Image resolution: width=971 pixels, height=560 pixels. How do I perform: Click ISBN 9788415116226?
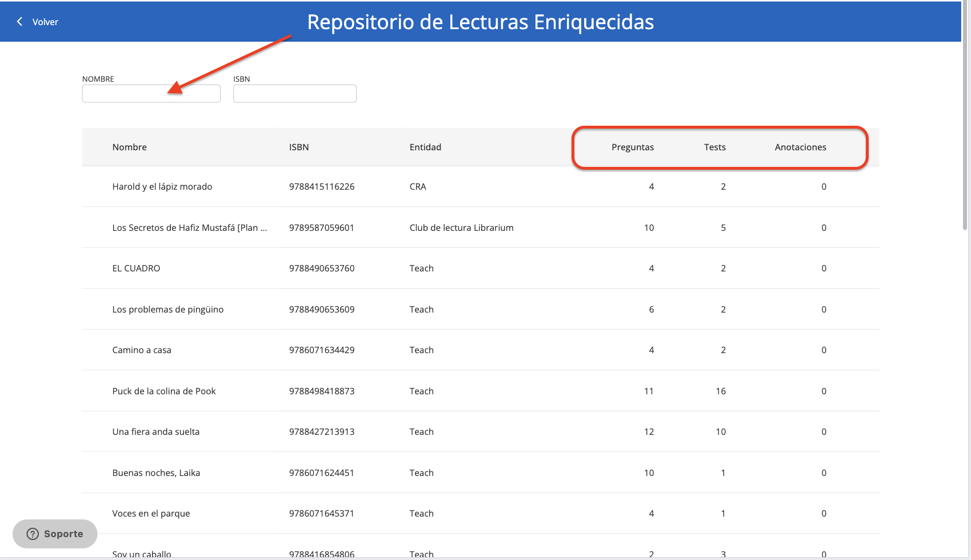click(x=322, y=187)
